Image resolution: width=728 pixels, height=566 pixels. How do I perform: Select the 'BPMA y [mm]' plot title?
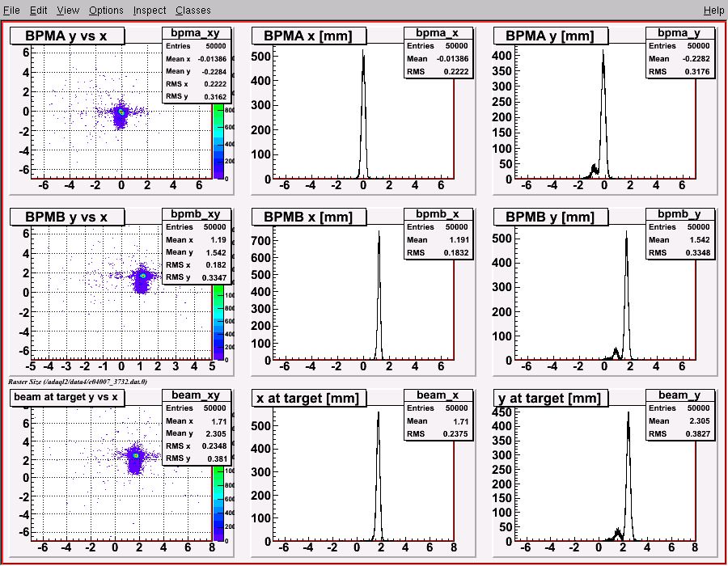[x=550, y=36]
